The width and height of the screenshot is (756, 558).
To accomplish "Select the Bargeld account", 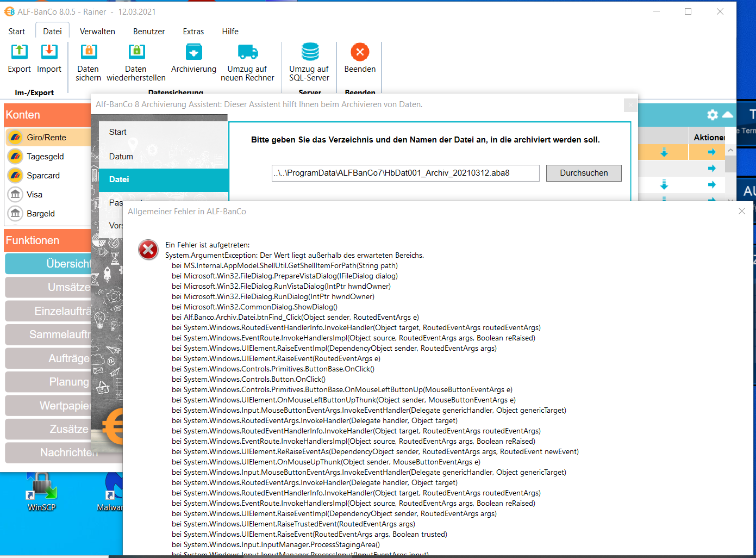I will 48,214.
